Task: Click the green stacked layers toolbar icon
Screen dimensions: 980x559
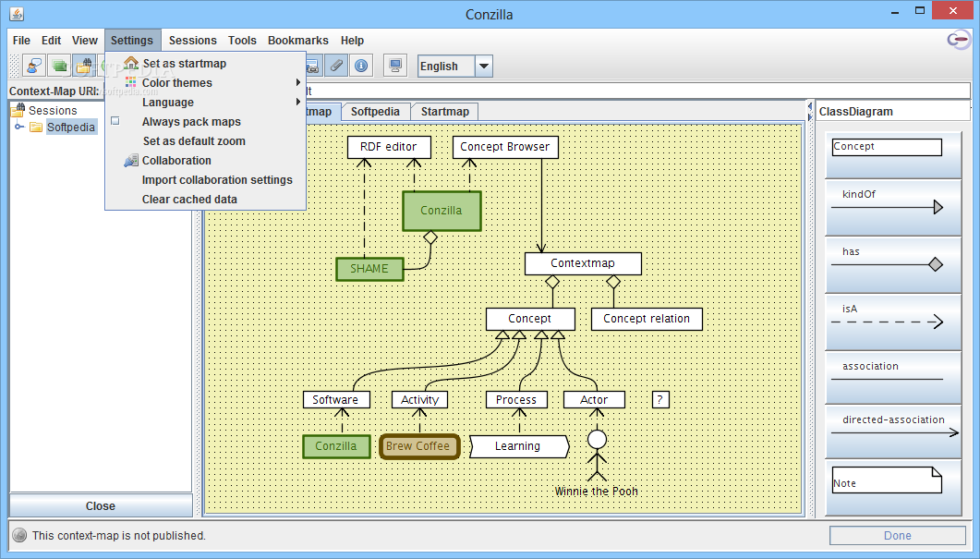Action: [x=59, y=65]
